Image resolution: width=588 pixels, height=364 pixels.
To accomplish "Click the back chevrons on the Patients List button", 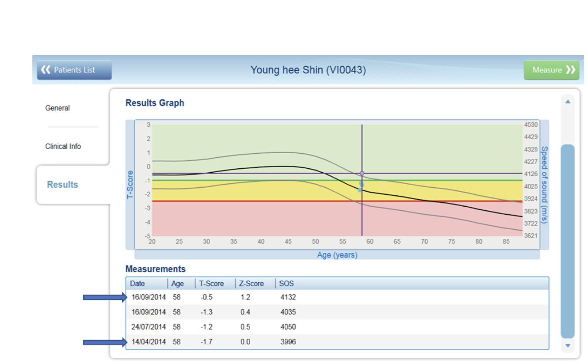I will click(46, 70).
